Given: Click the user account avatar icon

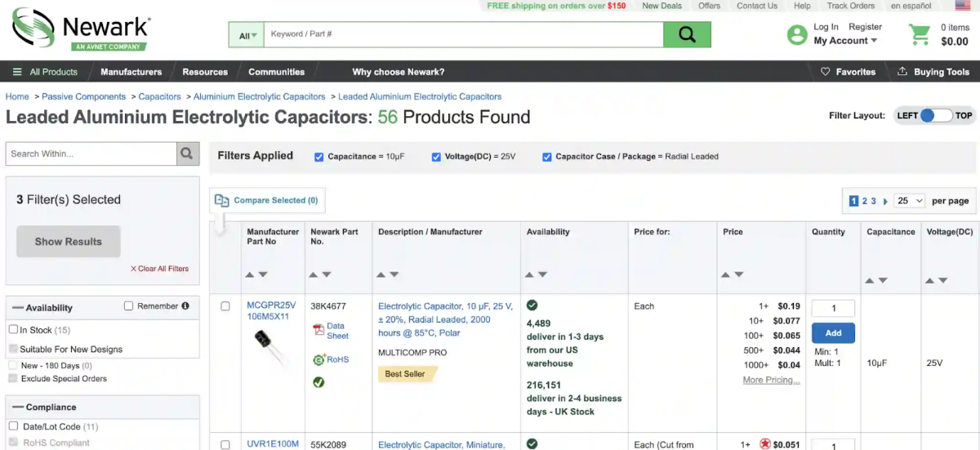Looking at the screenshot, I should coord(797,34).
